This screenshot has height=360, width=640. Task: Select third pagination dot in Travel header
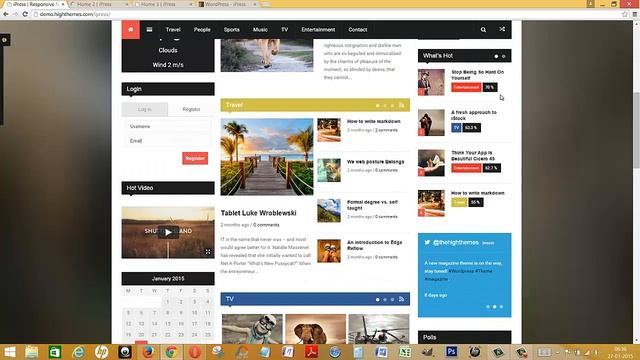coord(392,106)
